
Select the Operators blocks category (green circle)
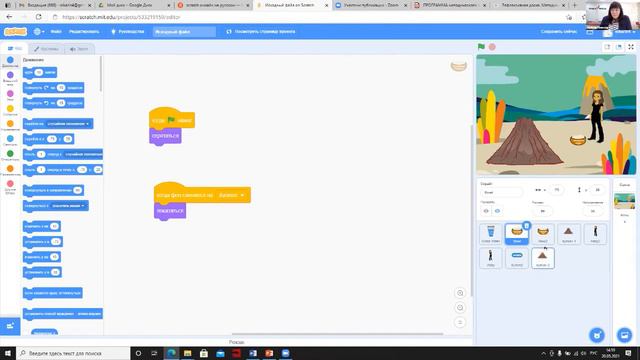click(x=10, y=153)
